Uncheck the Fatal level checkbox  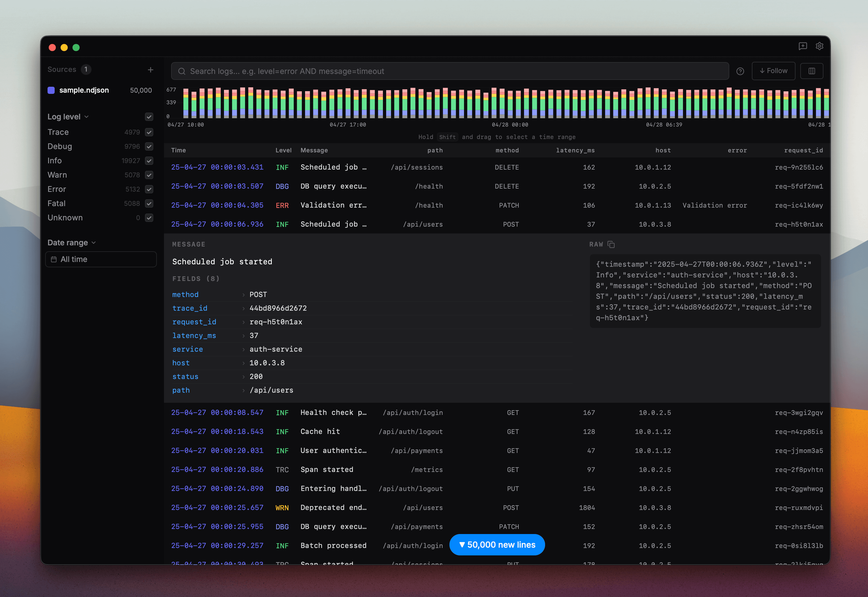pos(149,203)
